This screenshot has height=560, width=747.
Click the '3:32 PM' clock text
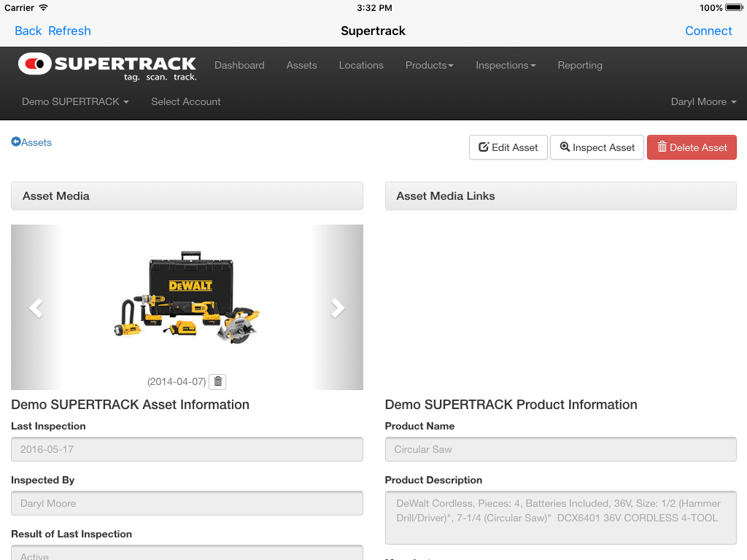tap(374, 7)
